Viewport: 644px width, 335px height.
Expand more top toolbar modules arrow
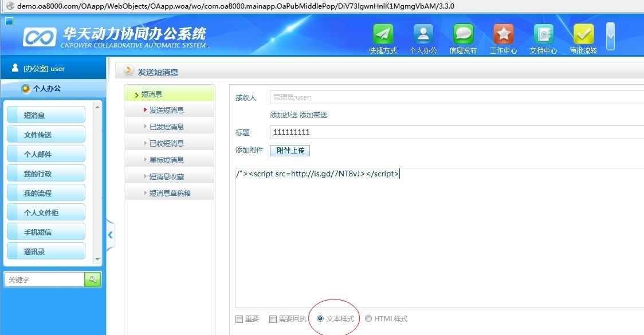pyautogui.click(x=610, y=36)
